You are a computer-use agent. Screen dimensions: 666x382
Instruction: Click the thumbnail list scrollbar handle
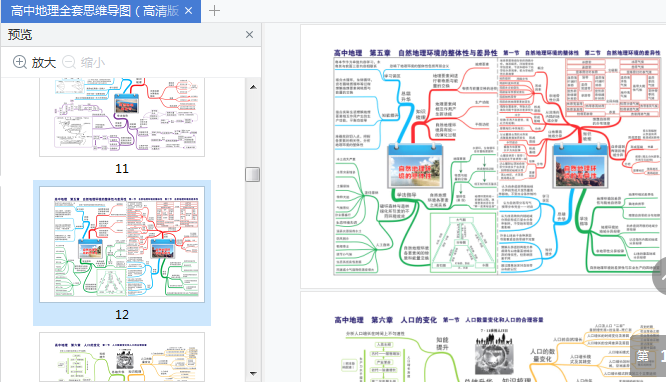(253, 174)
